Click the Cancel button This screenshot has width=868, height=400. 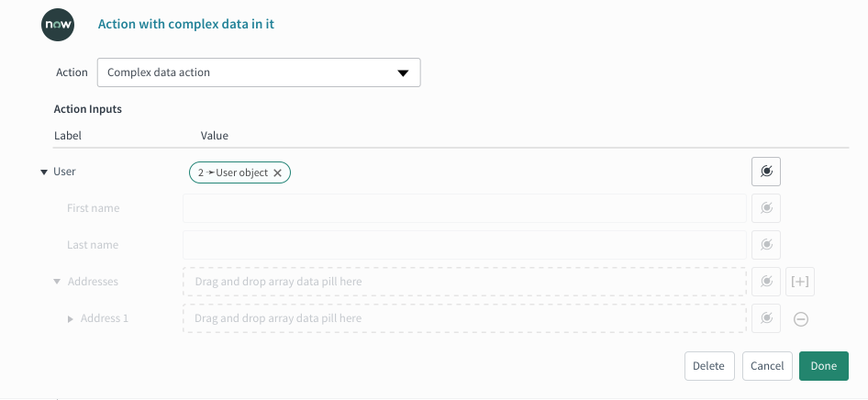pyautogui.click(x=767, y=366)
